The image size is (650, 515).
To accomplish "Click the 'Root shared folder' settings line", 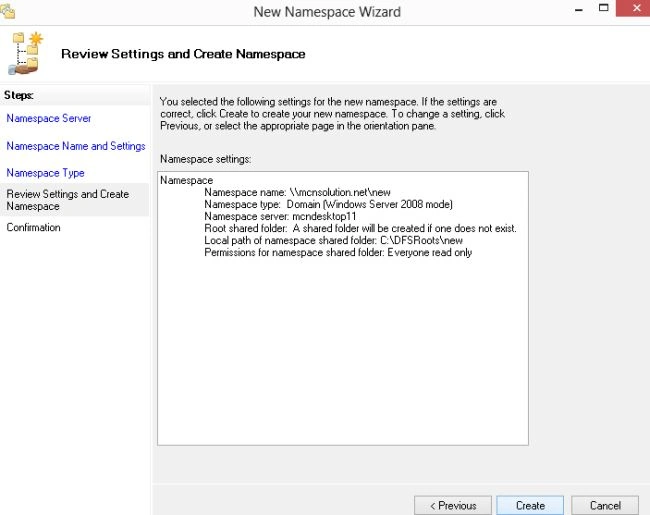I will pos(360,228).
